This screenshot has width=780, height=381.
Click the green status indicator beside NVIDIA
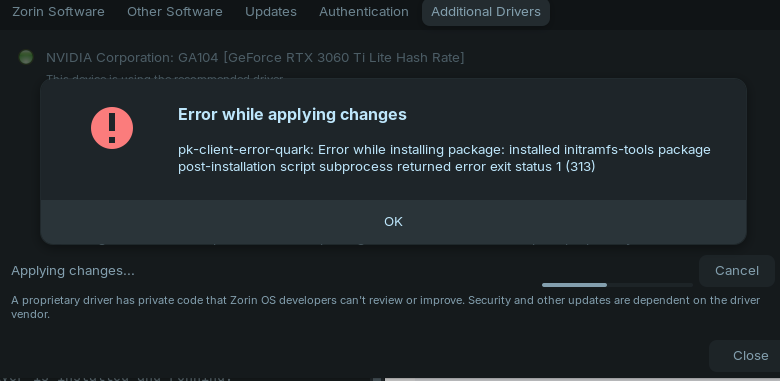(26, 57)
